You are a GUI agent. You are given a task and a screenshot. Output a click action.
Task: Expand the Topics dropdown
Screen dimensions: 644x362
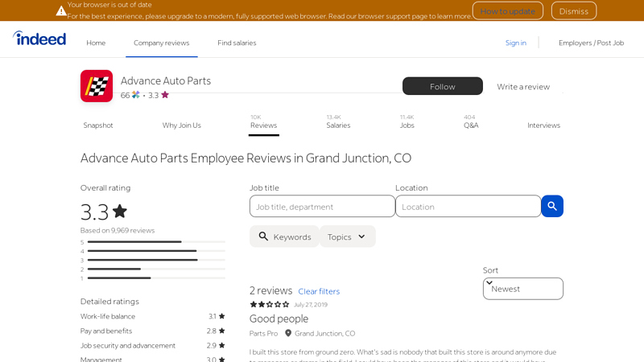[x=348, y=237]
